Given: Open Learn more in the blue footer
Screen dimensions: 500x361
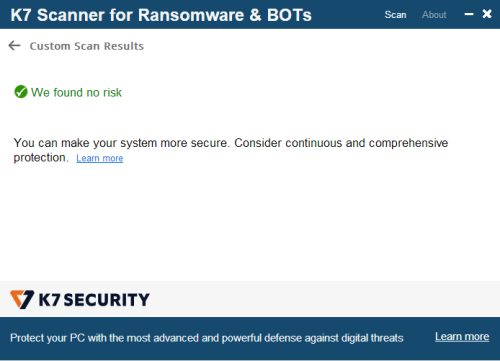Looking at the screenshot, I should pyautogui.click(x=462, y=337).
